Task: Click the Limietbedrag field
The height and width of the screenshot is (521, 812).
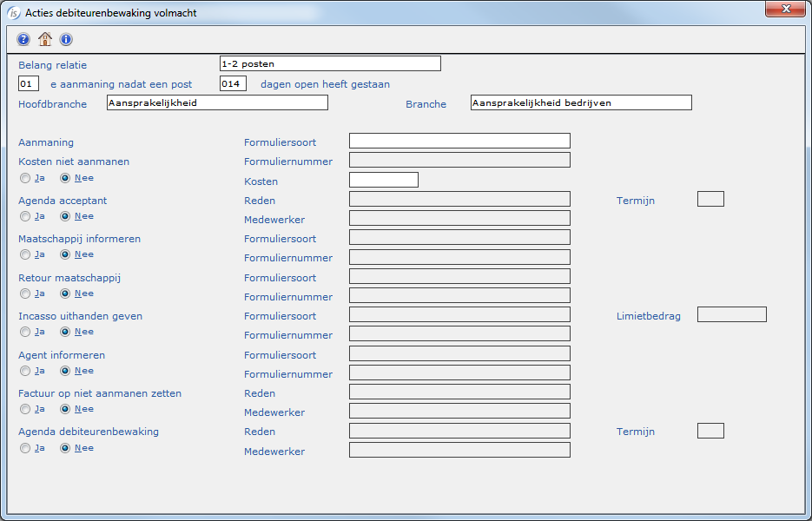Action: [731, 314]
